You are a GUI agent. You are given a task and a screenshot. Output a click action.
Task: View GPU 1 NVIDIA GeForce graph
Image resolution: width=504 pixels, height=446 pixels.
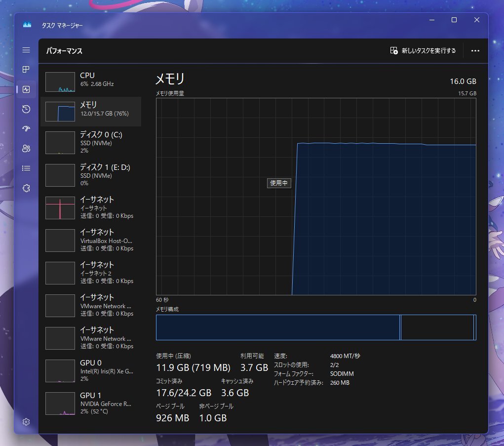pyautogui.click(x=91, y=403)
